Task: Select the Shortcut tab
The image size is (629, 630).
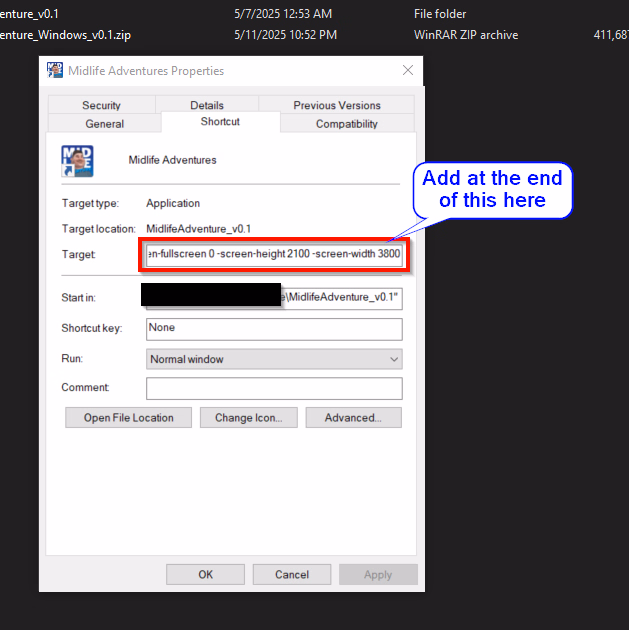Action: pos(220,121)
